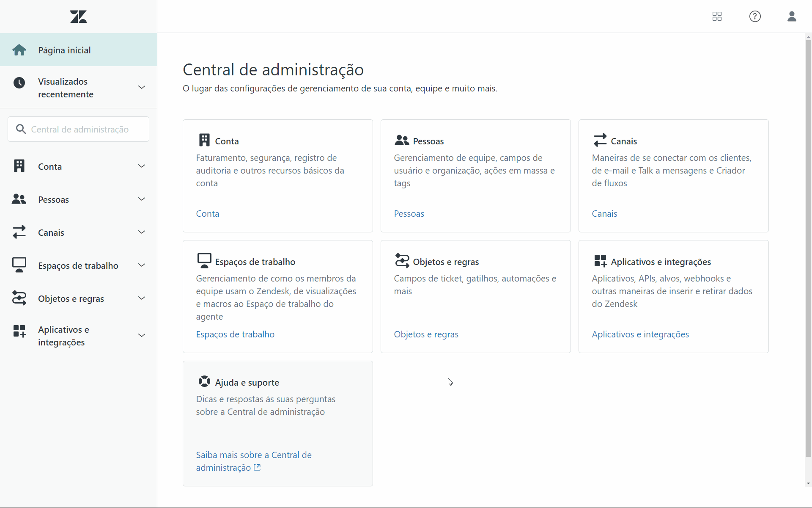The height and width of the screenshot is (508, 812).
Task: Click the Espaços de trabalho card title
Action: [255, 262]
